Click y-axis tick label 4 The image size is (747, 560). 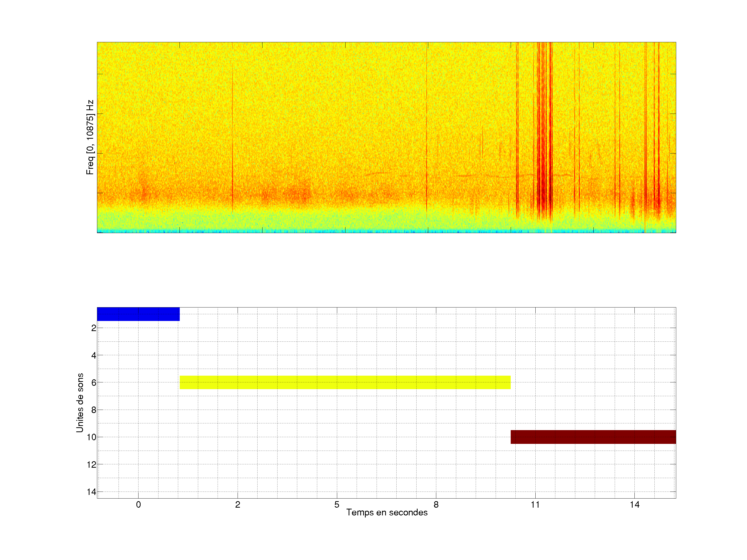pos(94,355)
